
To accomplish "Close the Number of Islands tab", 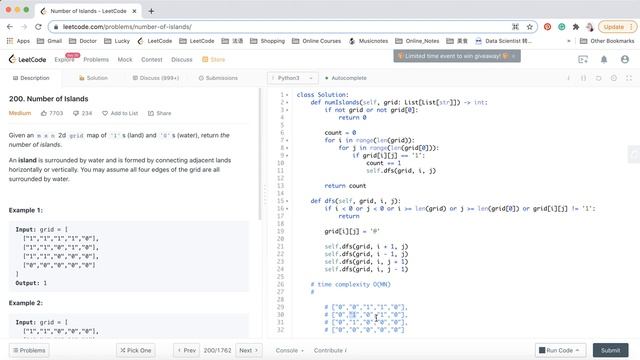I will tap(134, 11).
